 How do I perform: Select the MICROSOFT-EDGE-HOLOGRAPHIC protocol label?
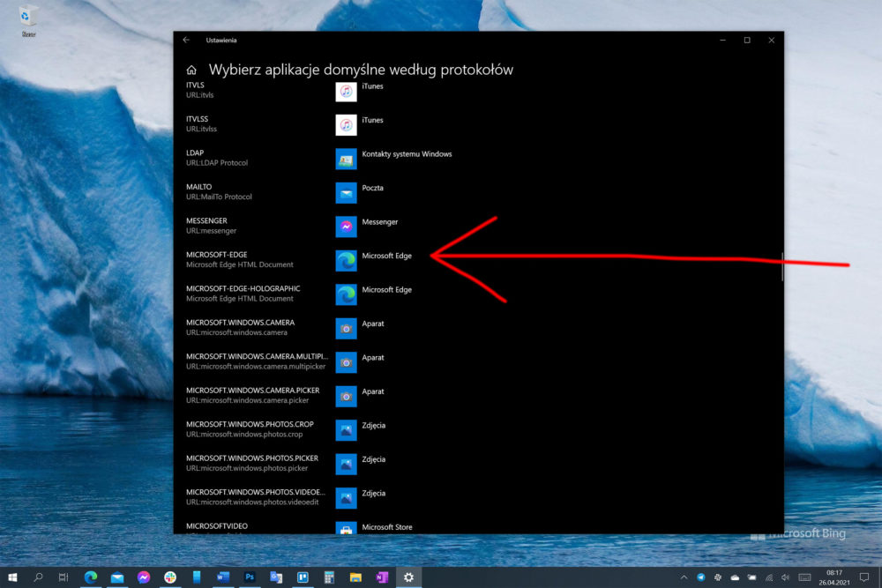243,288
